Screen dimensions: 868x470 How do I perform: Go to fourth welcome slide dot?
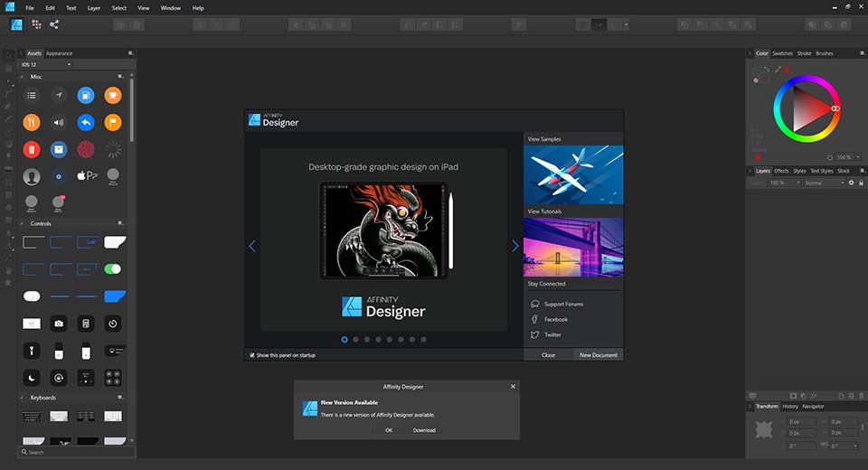tap(379, 339)
